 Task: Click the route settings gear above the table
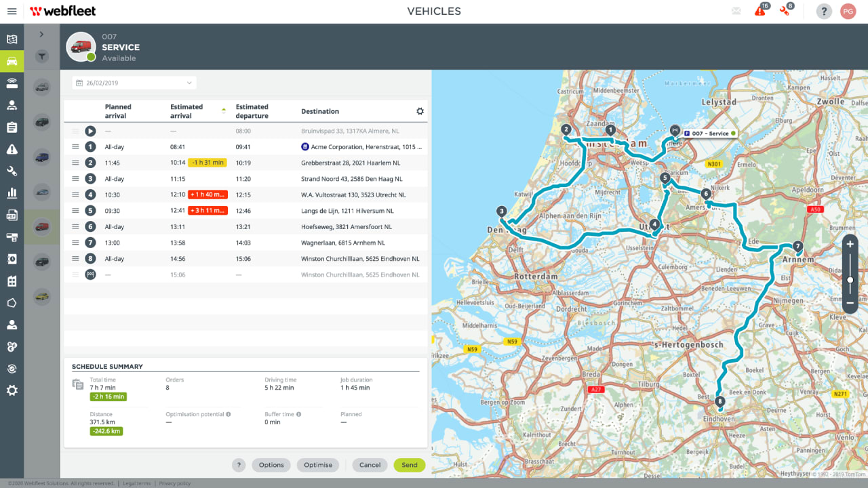420,110
